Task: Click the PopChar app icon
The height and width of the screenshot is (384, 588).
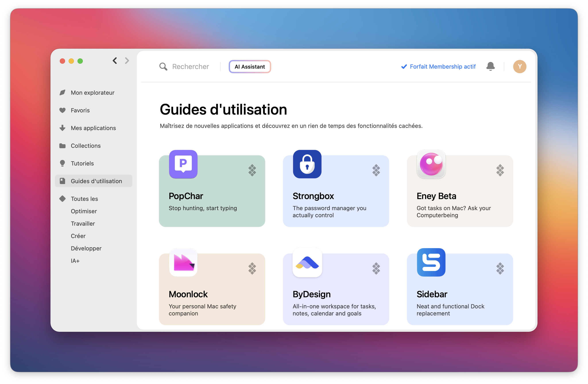Action: (x=183, y=164)
